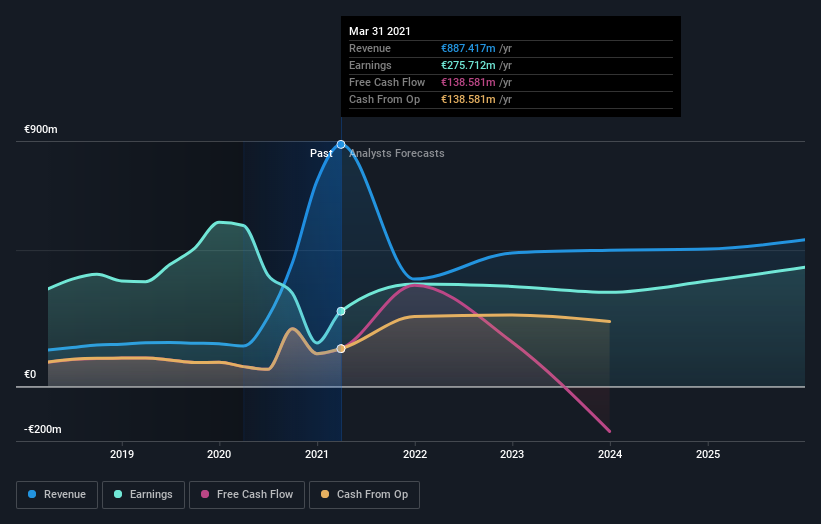Click the -€200m y-axis label
The height and width of the screenshot is (524, 821).
tap(43, 429)
